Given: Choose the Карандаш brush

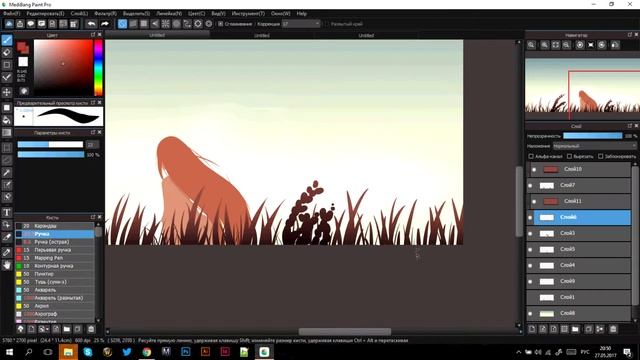Looking at the screenshot, I should click(55, 226).
